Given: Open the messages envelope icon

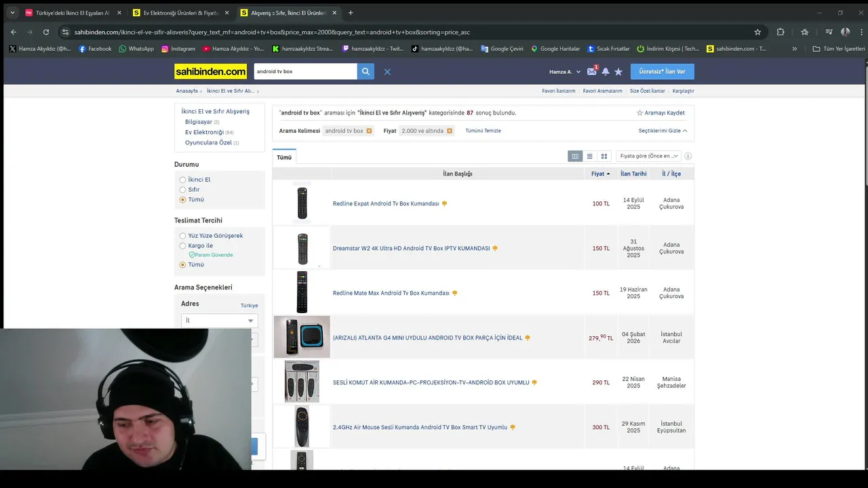Looking at the screenshot, I should 591,71.
